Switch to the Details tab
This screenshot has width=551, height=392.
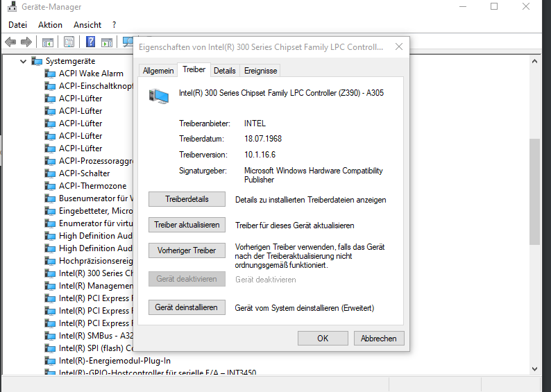(x=225, y=71)
